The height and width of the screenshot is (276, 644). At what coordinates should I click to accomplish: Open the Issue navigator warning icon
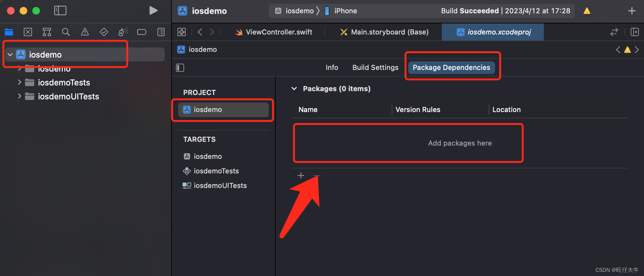[x=85, y=32]
